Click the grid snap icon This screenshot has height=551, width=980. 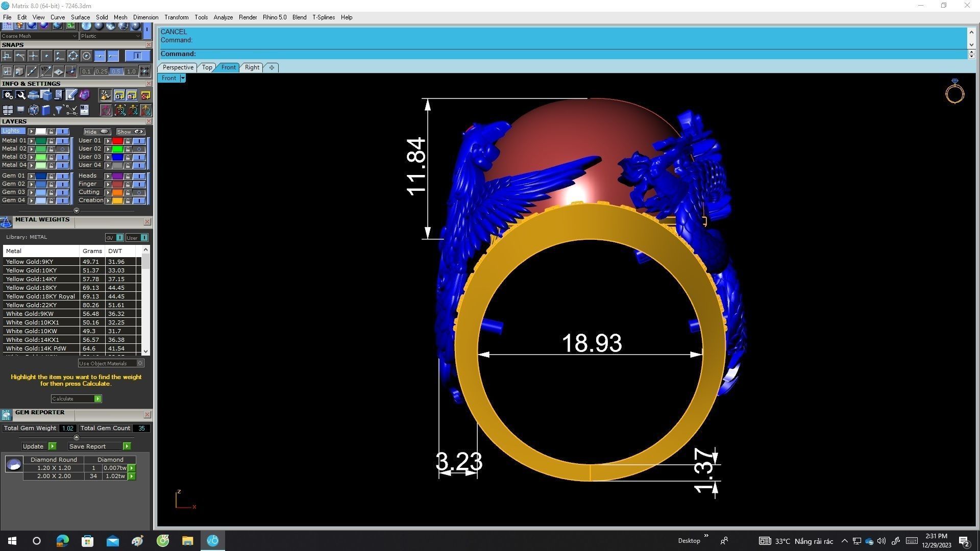point(145,71)
